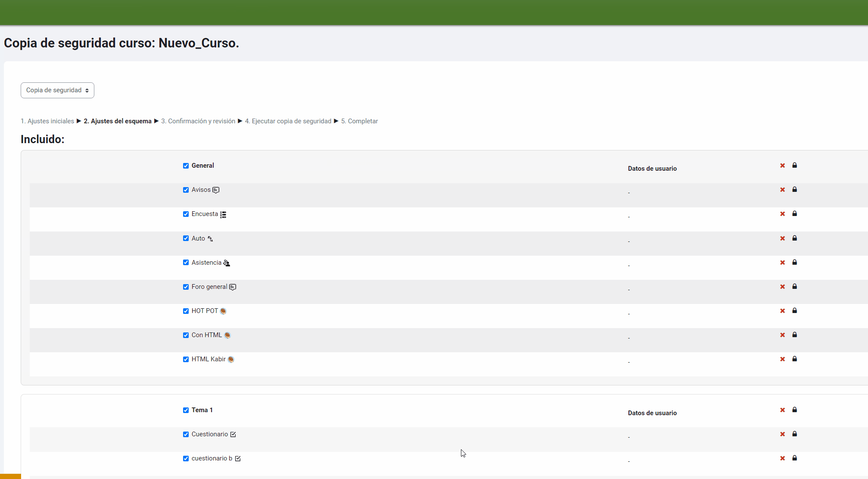Click the red X in the Tema 1 header row
The width and height of the screenshot is (868, 479).
point(782,410)
